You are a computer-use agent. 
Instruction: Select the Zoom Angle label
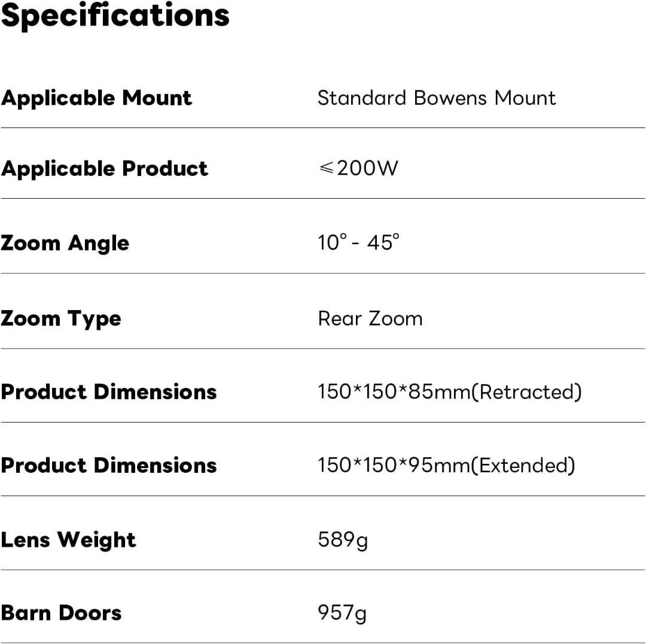65,243
